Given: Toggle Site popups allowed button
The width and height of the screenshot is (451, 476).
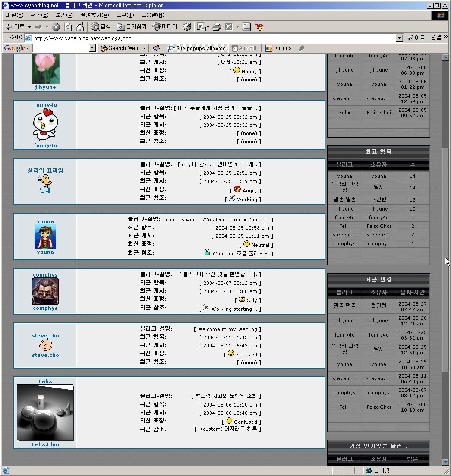Looking at the screenshot, I should click(197, 48).
